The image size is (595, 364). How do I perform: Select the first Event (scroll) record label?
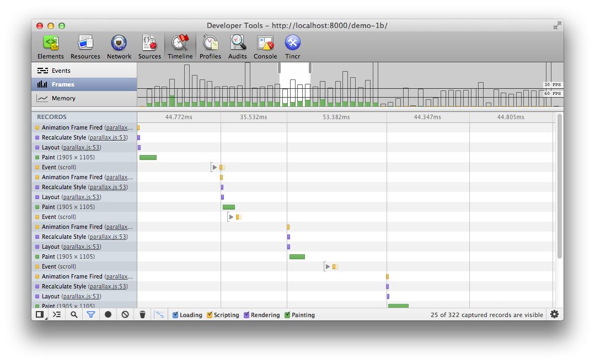59,167
